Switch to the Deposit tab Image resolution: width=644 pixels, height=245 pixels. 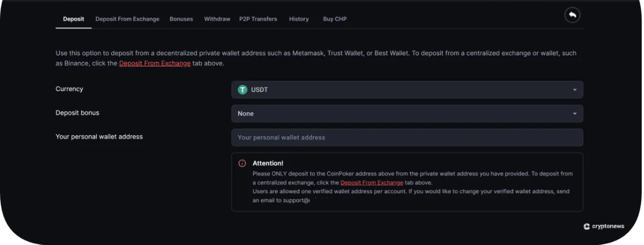click(74, 19)
